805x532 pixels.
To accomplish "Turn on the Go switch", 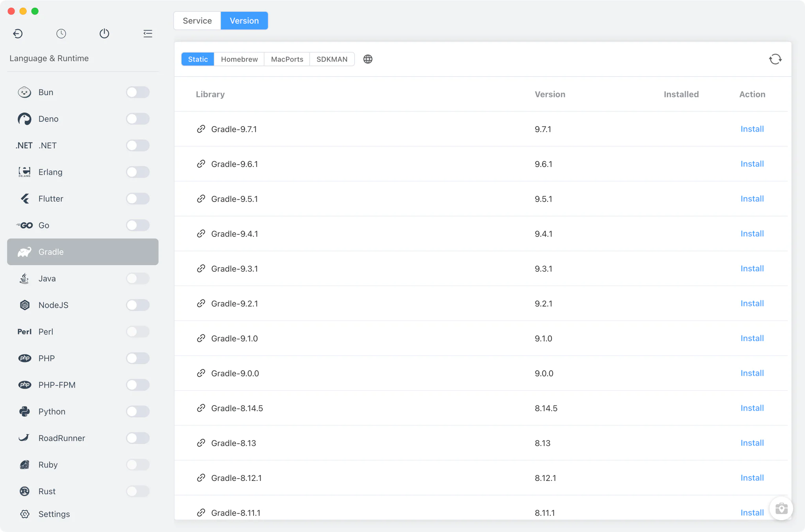I will click(138, 225).
